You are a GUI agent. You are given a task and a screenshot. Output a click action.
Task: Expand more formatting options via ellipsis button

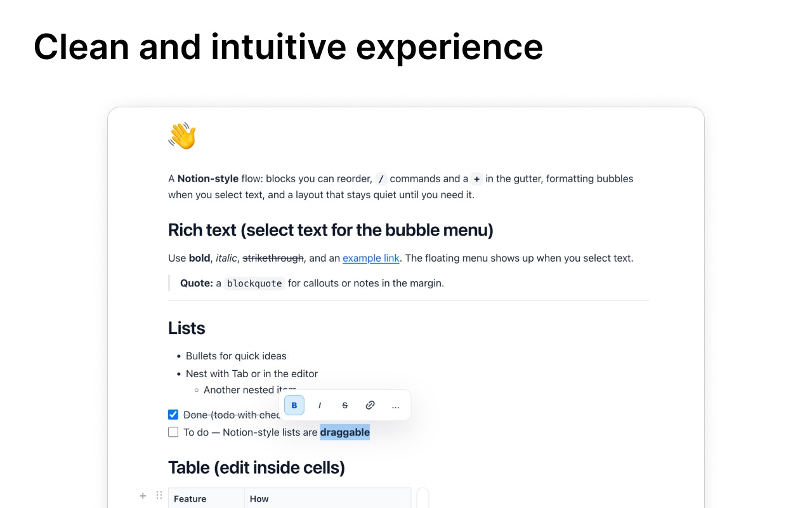(395, 405)
